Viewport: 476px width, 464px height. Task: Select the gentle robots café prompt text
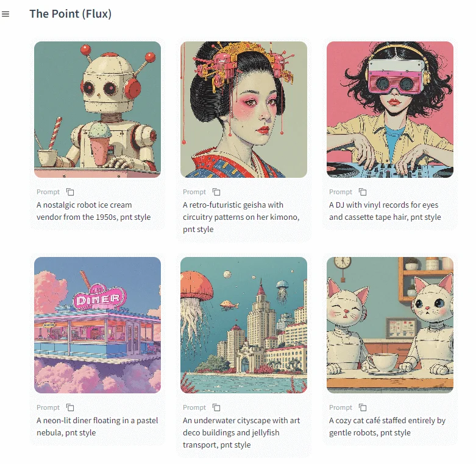(387, 426)
